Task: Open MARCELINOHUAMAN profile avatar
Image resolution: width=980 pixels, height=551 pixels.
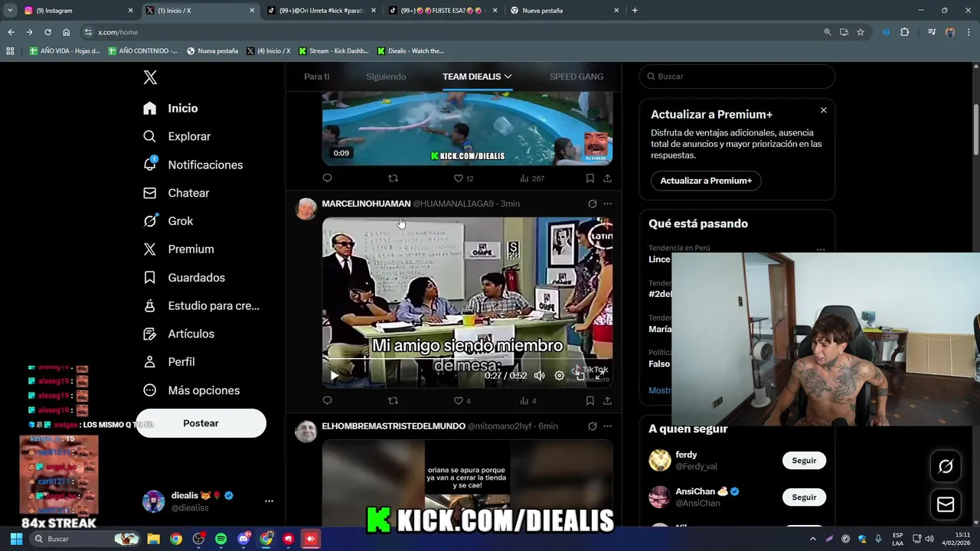Action: coord(306,209)
